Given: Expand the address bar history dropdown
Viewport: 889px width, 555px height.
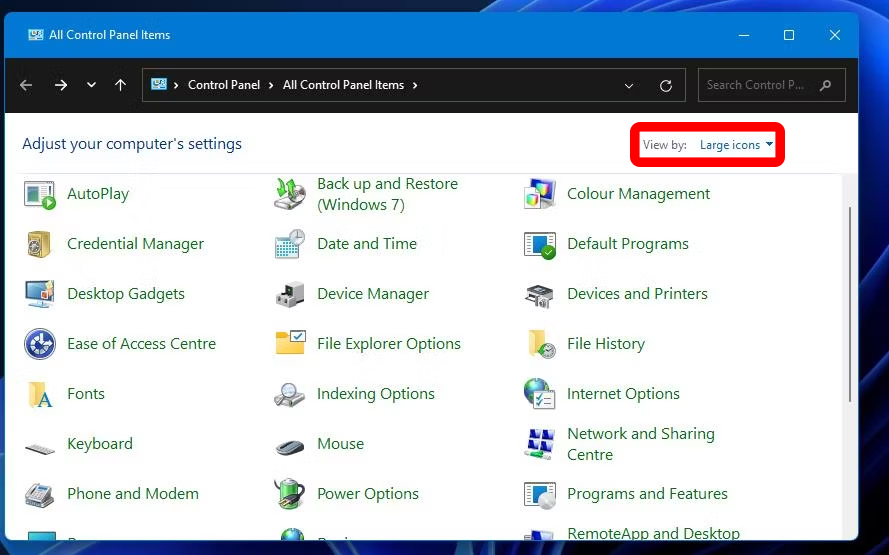Looking at the screenshot, I should point(629,86).
